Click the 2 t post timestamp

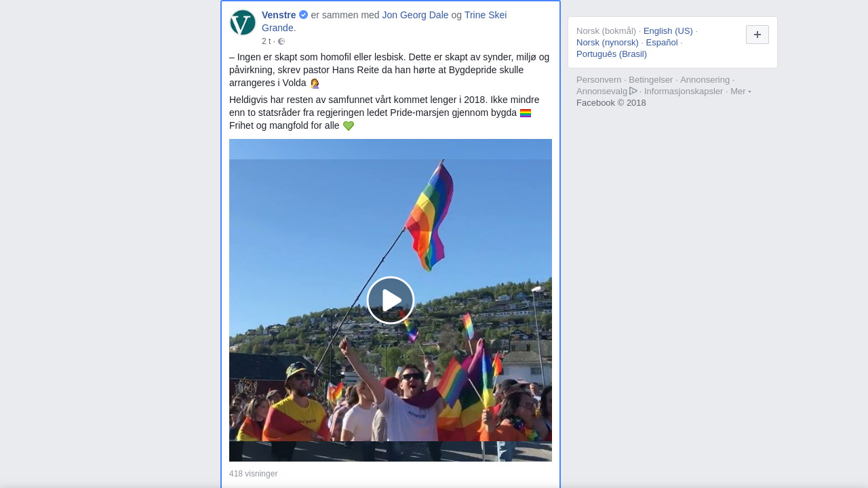pos(266,41)
